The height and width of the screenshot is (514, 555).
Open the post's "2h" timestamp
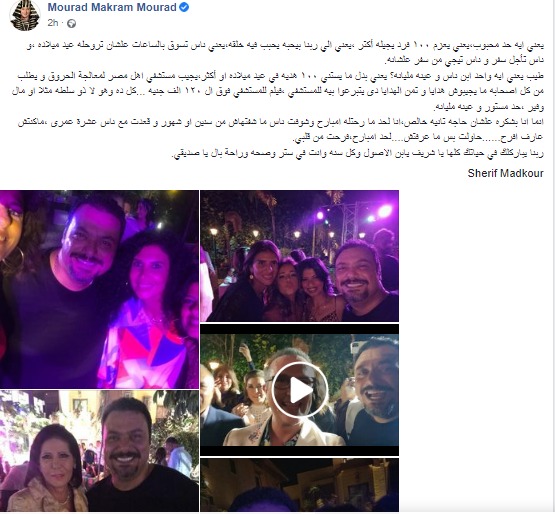[x=53, y=23]
